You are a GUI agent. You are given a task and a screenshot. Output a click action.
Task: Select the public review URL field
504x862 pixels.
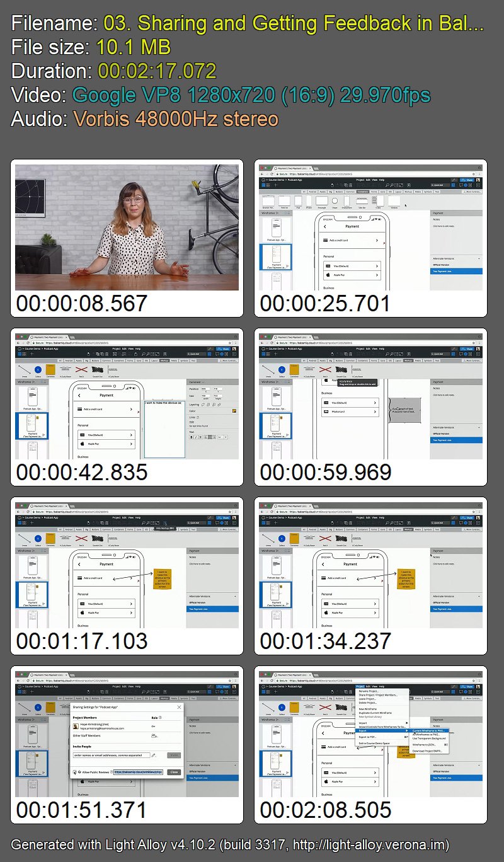(x=138, y=772)
